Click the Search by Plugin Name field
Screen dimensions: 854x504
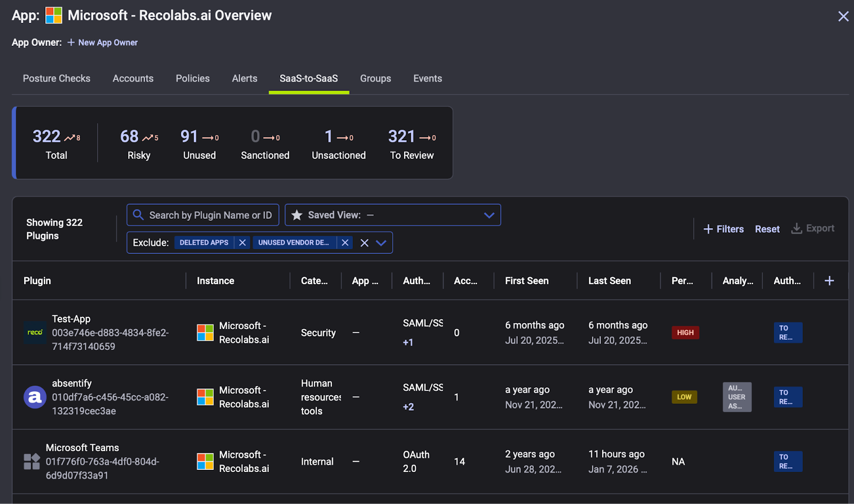(x=203, y=215)
